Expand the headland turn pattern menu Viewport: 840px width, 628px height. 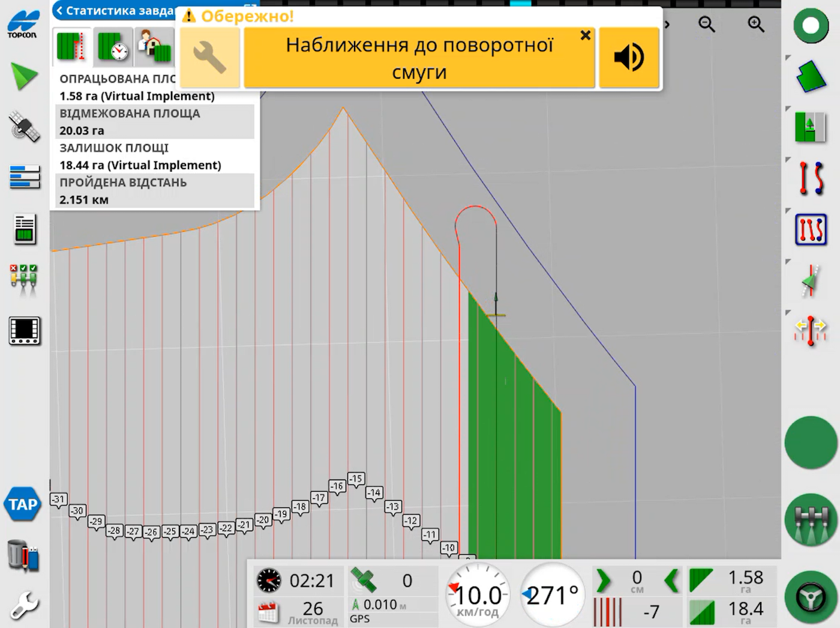click(811, 230)
